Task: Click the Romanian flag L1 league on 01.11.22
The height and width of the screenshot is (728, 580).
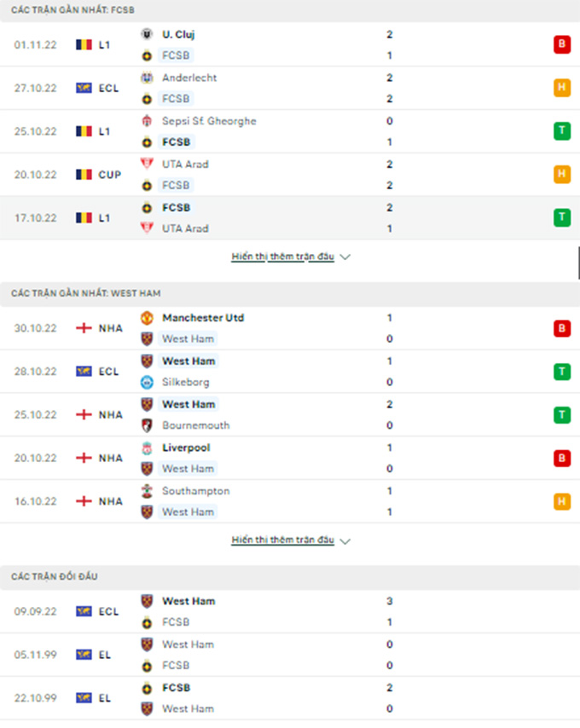Action: coord(93,44)
